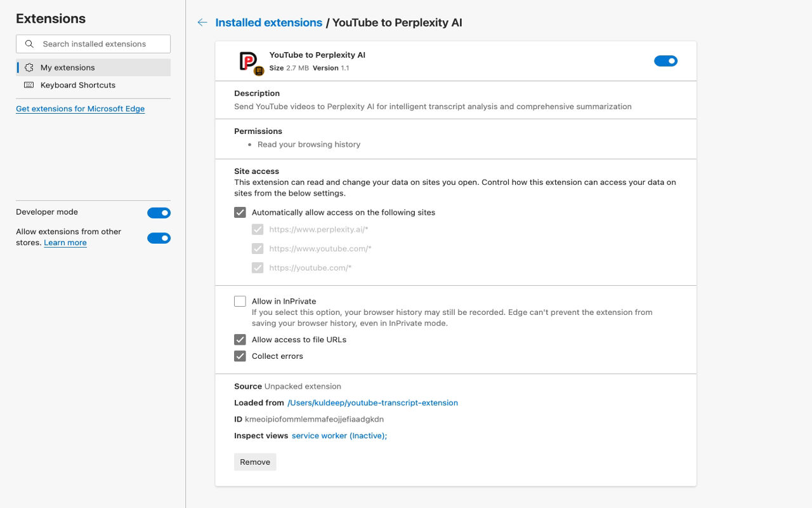Return to Installed extensions breadcrumb
The width and height of the screenshot is (812, 508).
click(x=269, y=23)
